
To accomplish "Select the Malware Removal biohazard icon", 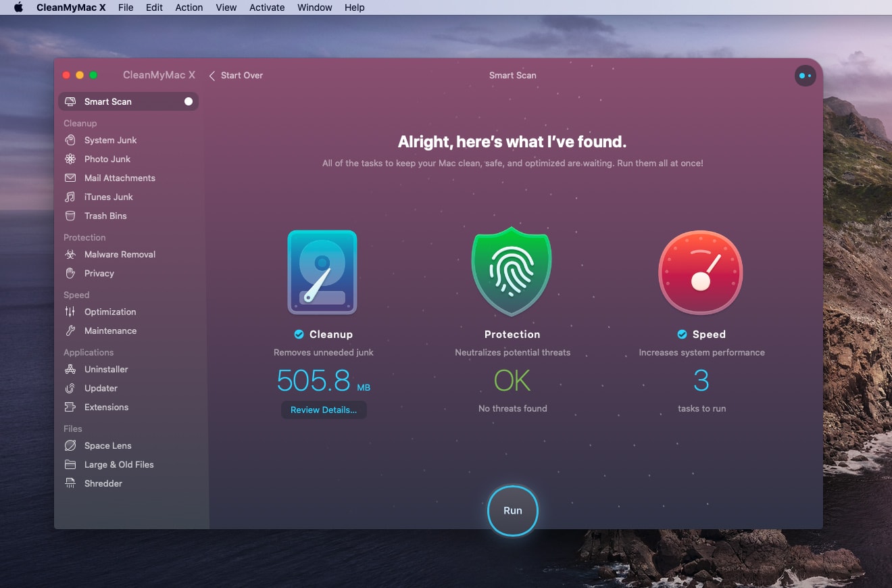I will (70, 254).
